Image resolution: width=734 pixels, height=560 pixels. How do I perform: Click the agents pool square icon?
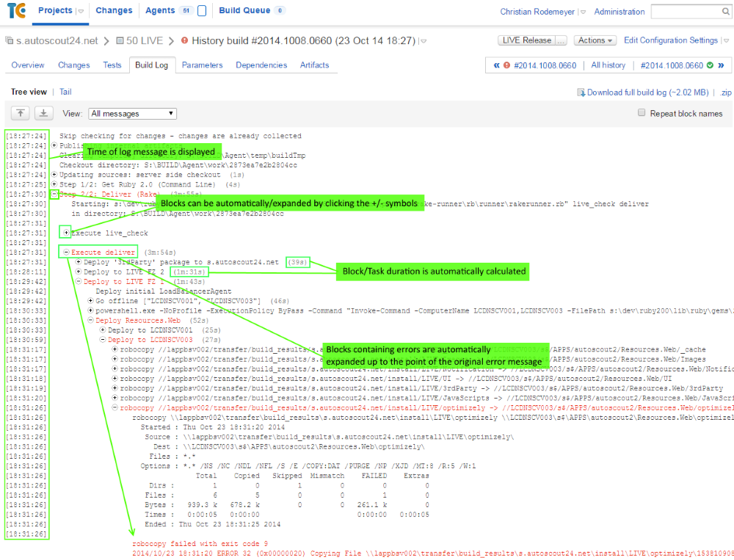(202, 10)
